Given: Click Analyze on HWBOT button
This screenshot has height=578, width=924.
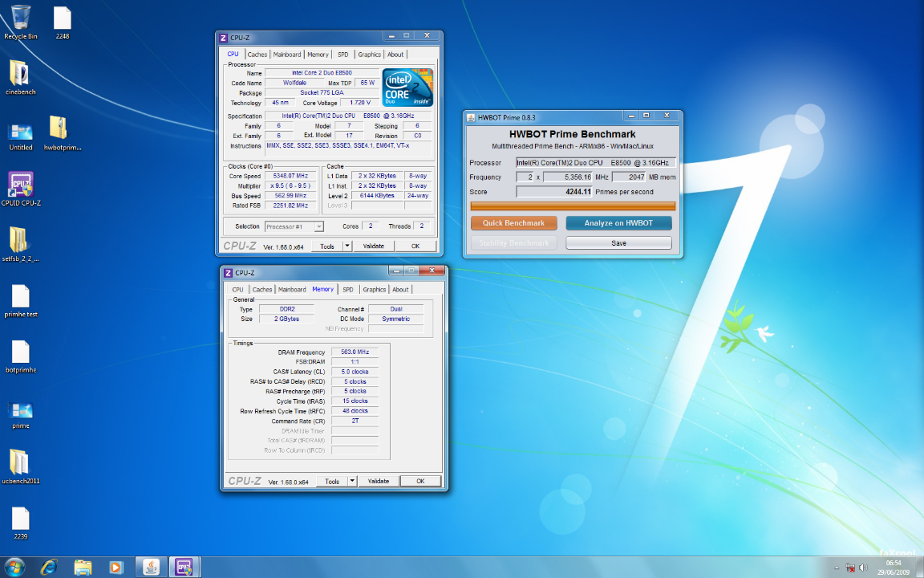Looking at the screenshot, I should (618, 223).
